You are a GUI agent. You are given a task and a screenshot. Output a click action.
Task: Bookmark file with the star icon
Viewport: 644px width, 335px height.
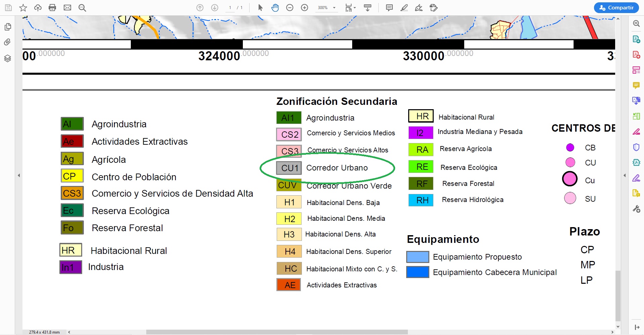tap(23, 8)
